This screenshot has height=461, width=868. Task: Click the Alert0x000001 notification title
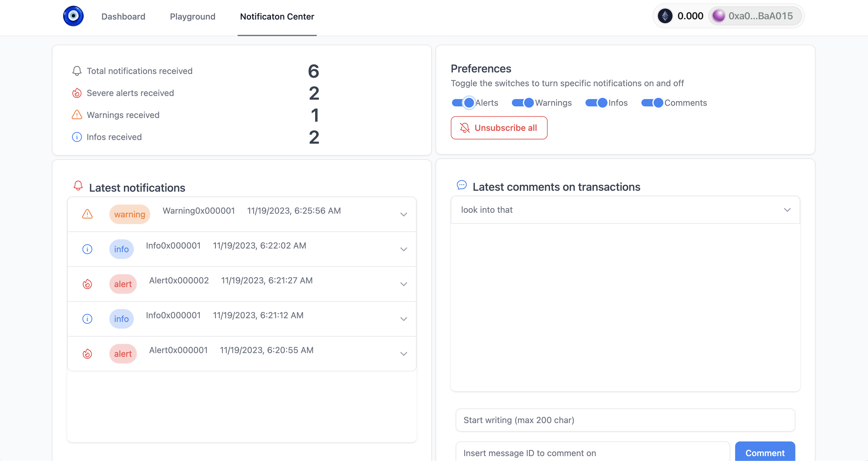[x=178, y=350]
